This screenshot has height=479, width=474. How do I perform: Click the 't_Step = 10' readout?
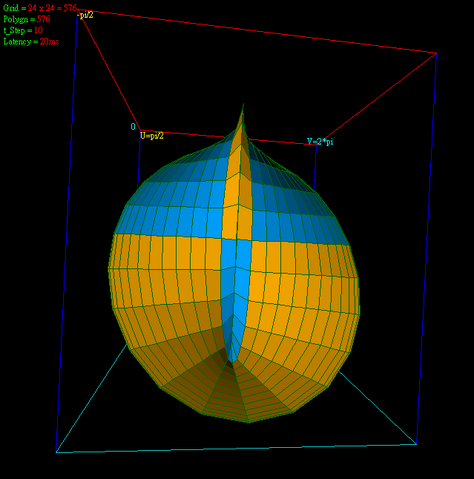coord(23,30)
